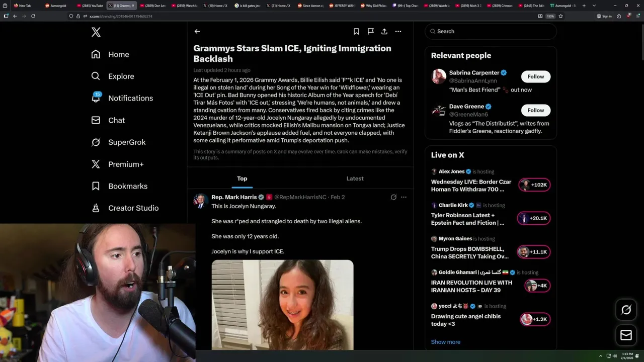Open Sabrina Carpenter's profile picture

pos(439,76)
